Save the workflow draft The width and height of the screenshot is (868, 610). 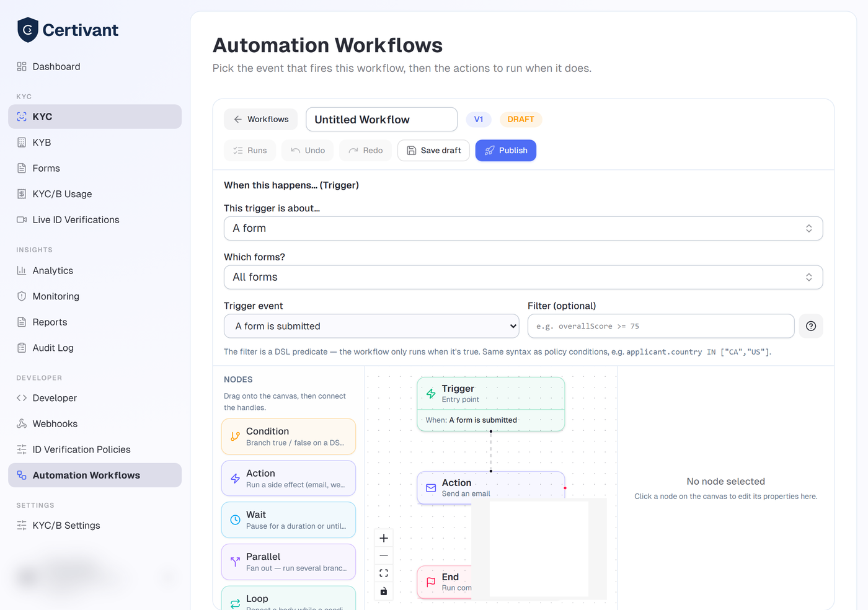point(433,151)
